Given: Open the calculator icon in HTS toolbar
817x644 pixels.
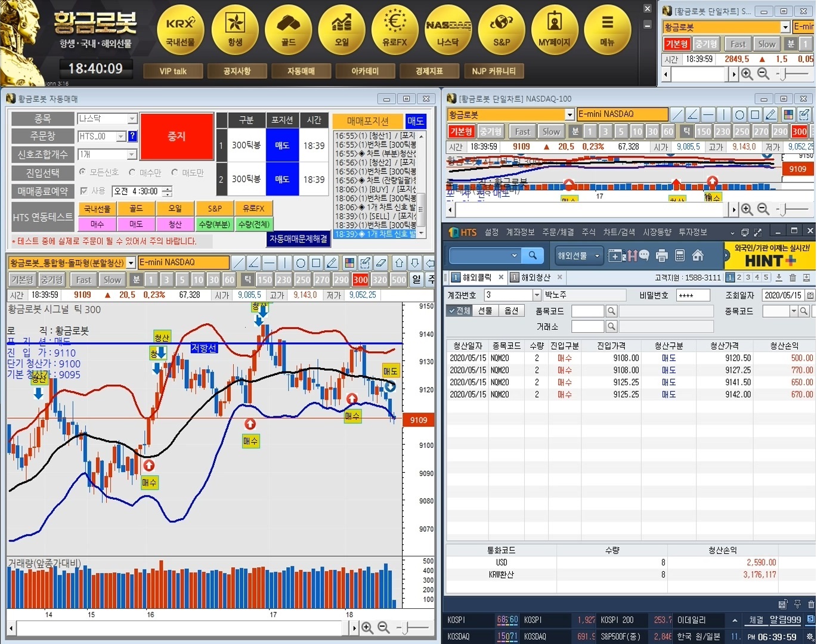Looking at the screenshot, I should (679, 256).
